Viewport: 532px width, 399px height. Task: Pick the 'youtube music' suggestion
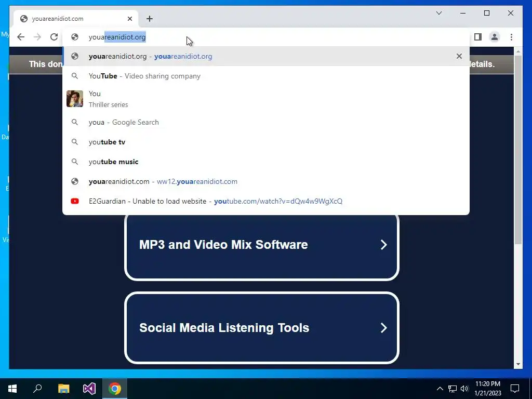coord(266,162)
